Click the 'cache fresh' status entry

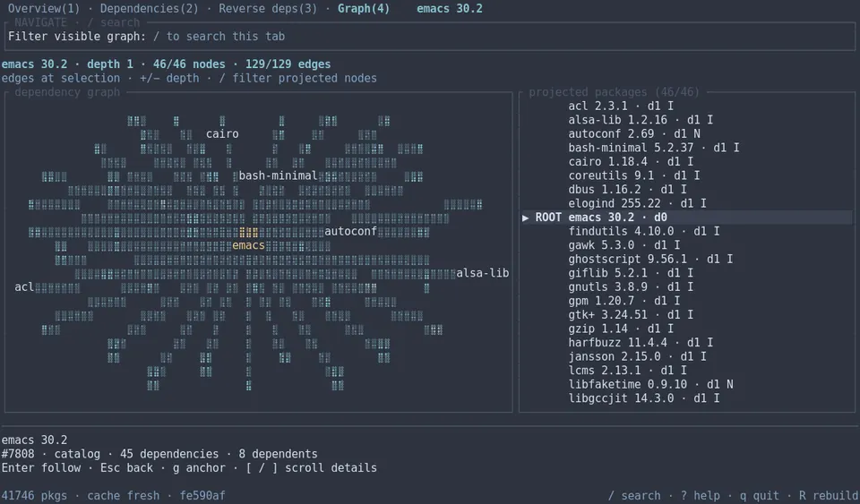click(x=124, y=496)
